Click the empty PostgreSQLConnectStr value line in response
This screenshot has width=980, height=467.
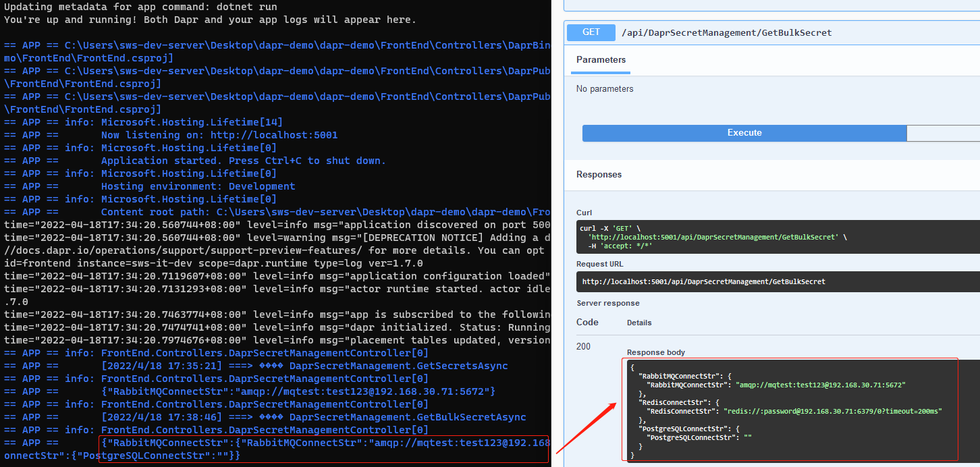point(699,437)
